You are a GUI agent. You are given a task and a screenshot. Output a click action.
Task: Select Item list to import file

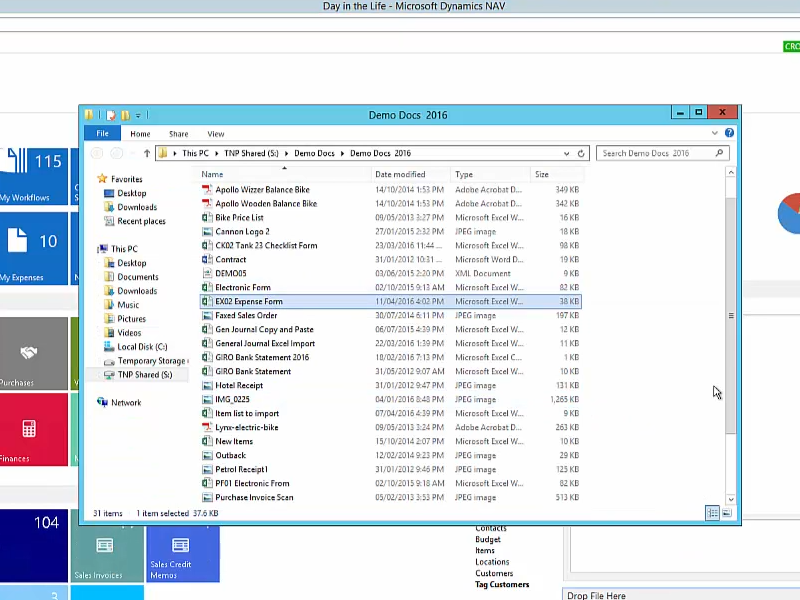point(390,413)
